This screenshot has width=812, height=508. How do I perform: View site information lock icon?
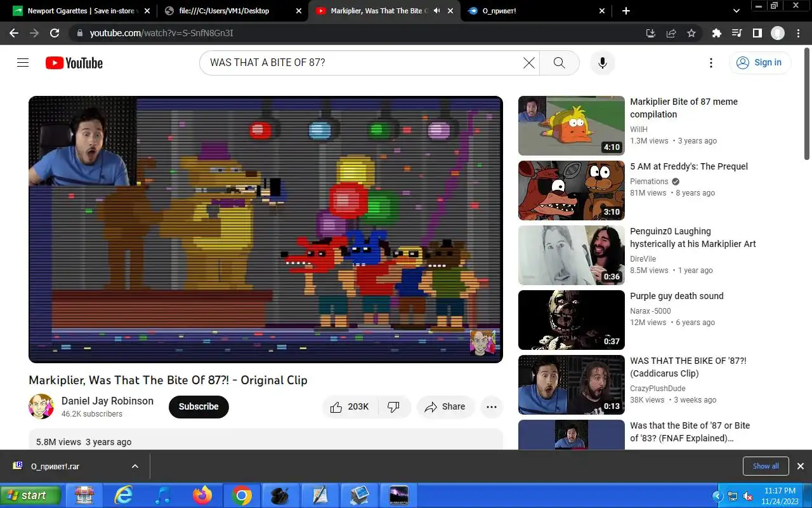click(79, 33)
